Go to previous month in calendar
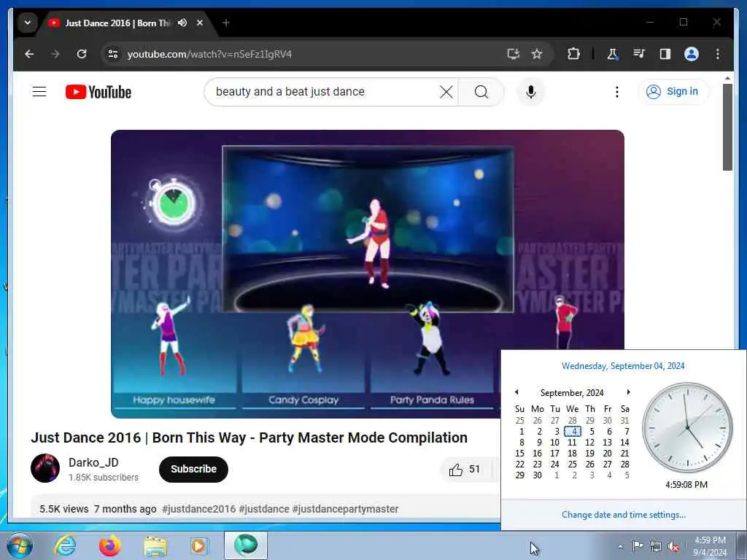 point(516,392)
